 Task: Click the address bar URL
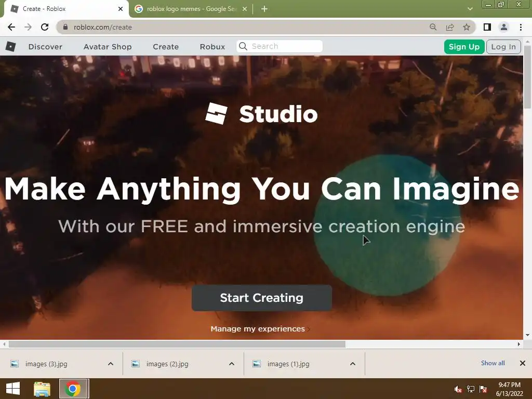pos(103,27)
